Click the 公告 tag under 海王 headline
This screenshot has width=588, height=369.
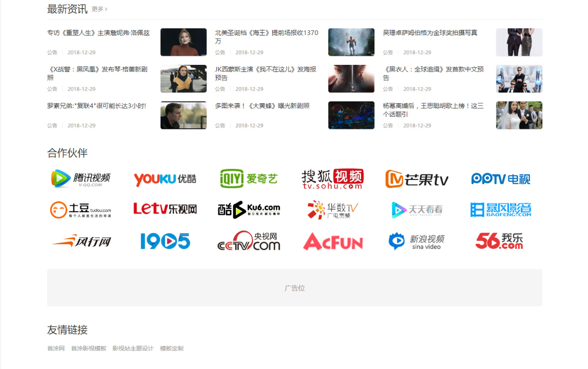[x=220, y=53]
